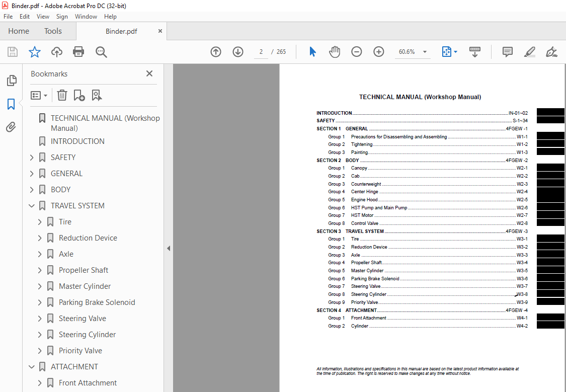The image size is (566, 392).
Task: Open the Edit menu
Action: pyautogui.click(x=25, y=17)
